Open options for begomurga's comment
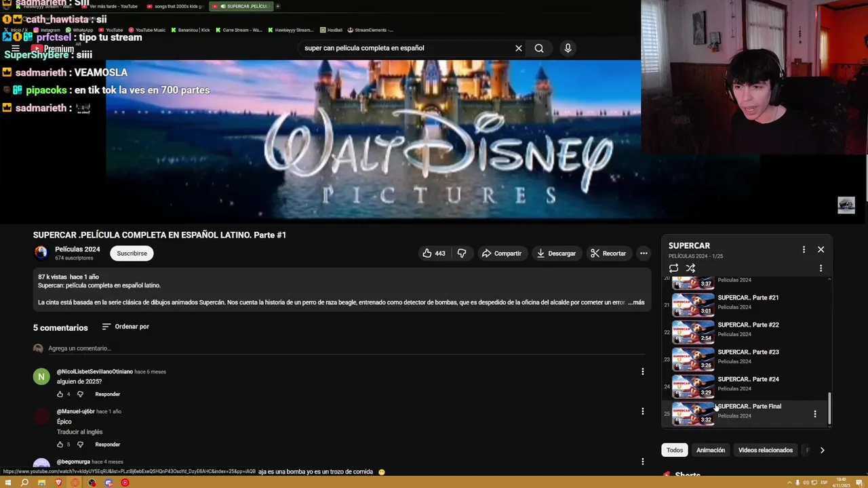 643,462
